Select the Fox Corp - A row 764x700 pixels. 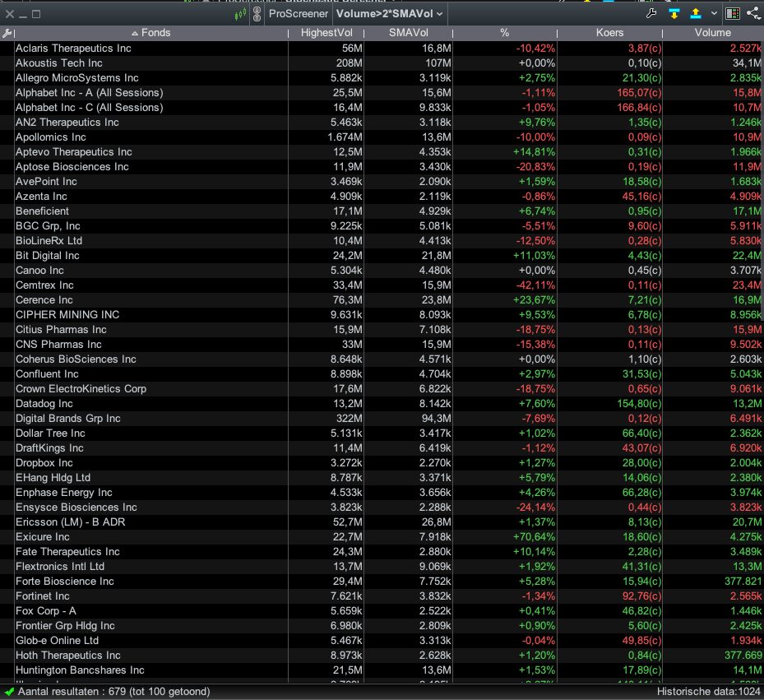click(x=382, y=611)
